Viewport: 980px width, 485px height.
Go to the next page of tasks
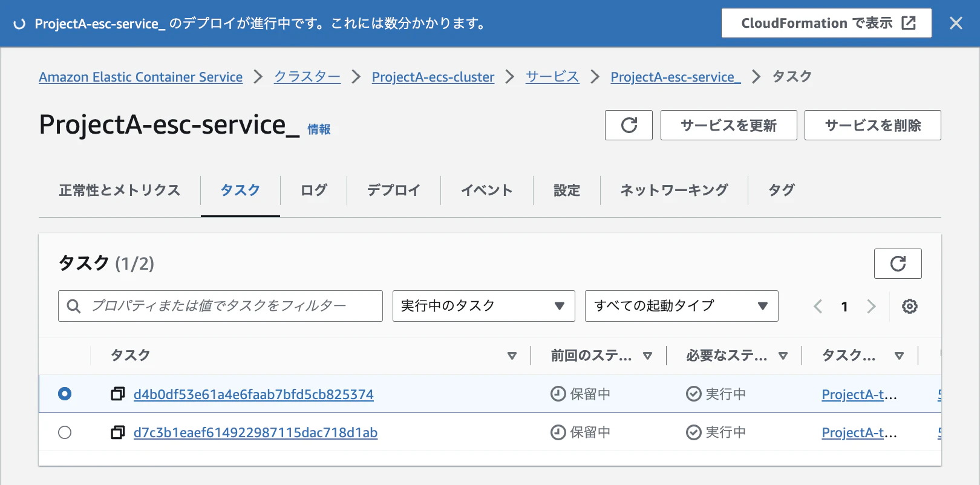point(871,306)
